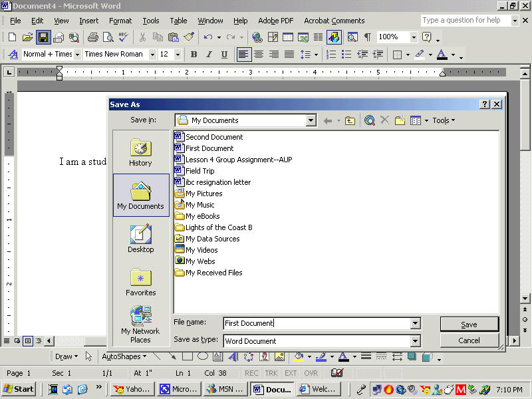The width and height of the screenshot is (532, 399).
Task: Choose Favorites in the Save As places bar
Action: coord(140,282)
